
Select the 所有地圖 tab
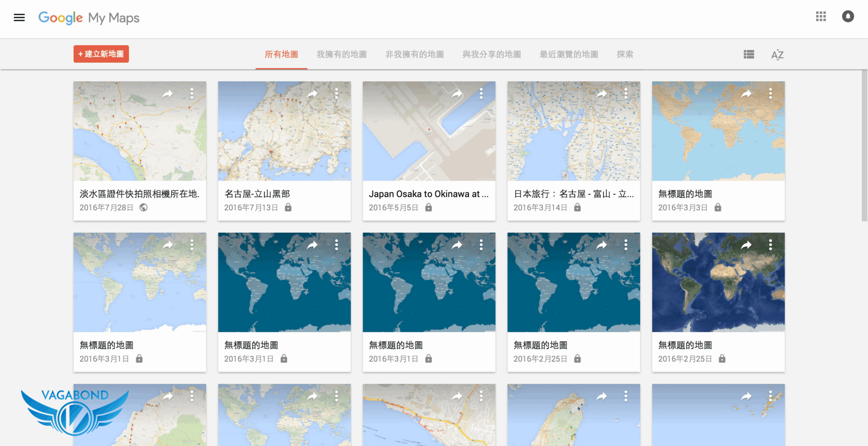[281, 54]
